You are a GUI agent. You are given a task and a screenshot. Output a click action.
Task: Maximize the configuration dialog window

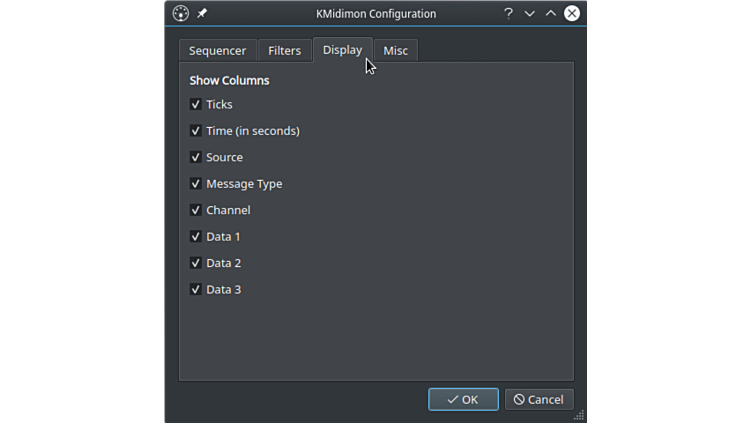click(551, 13)
